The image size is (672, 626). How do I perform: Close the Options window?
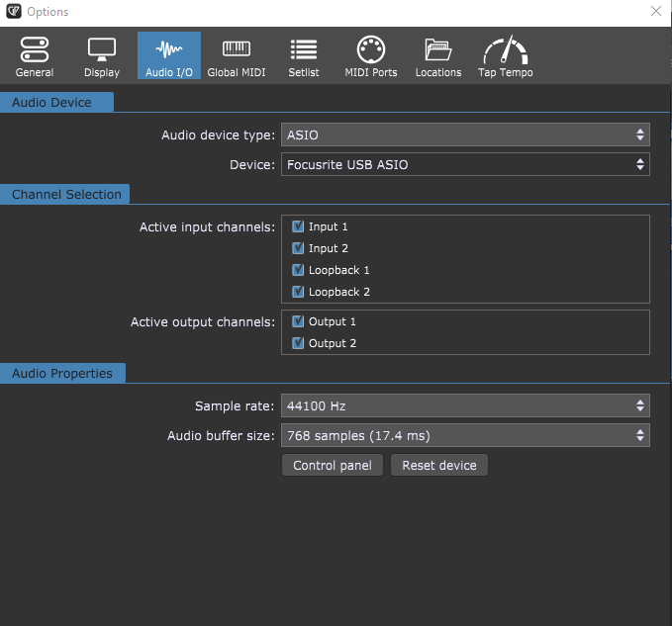[655, 11]
